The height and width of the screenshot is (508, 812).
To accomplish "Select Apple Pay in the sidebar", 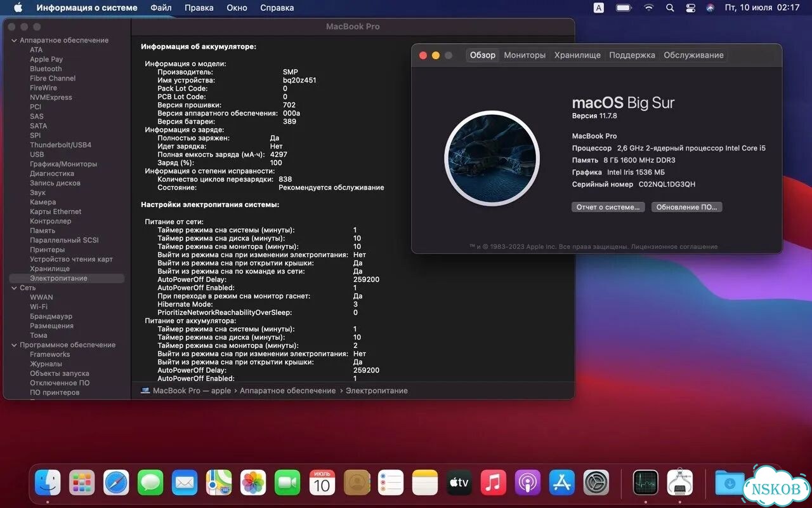I will 46,59.
